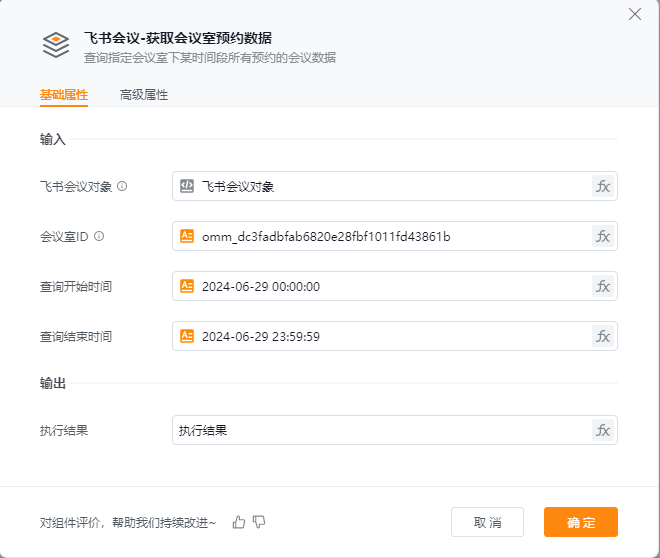Click the fx icon for 会议室ID field
The width and height of the screenshot is (660, 558).
[x=603, y=236]
